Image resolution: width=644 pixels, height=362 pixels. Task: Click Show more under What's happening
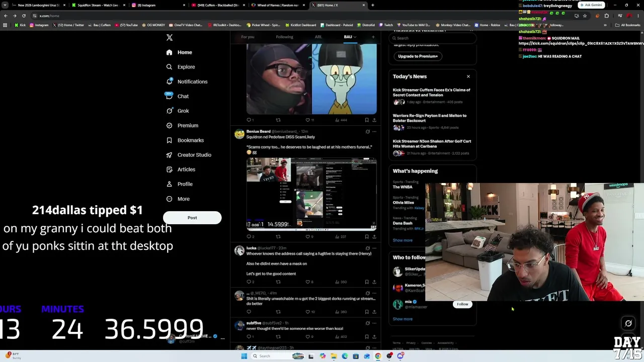click(403, 240)
